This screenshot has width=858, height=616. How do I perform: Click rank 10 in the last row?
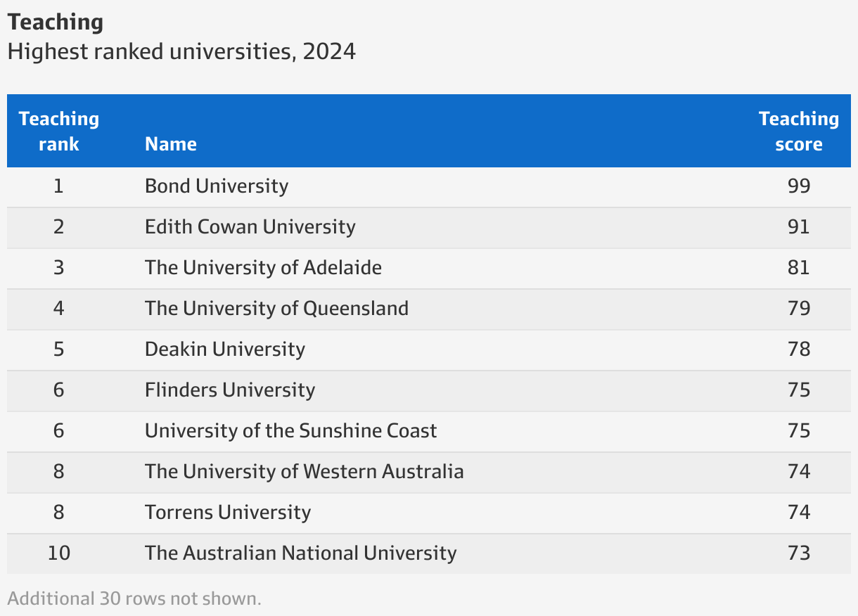pos(59,553)
